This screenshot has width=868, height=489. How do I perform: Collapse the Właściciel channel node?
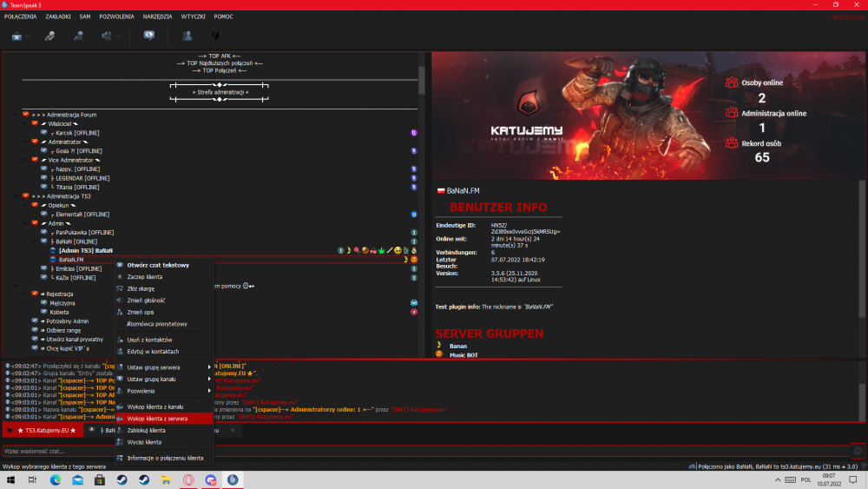[x=25, y=123]
